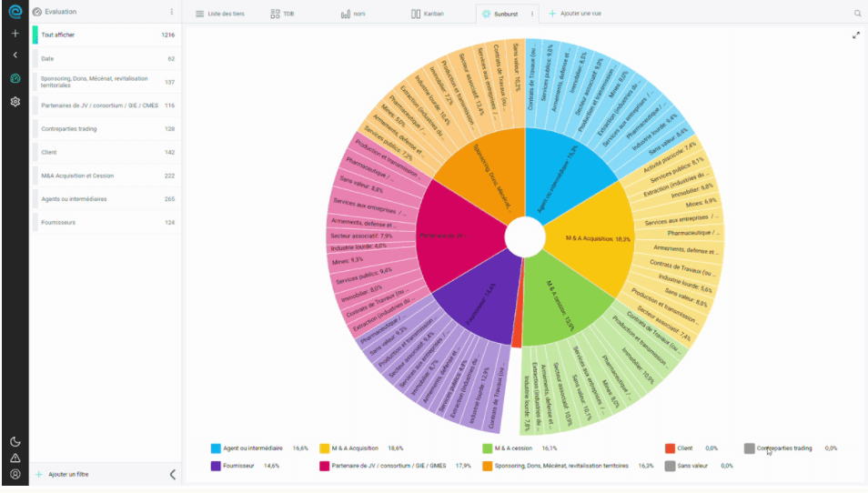The height and width of the screenshot is (493, 868).
Task: Click the warning triangle icon
Action: pyautogui.click(x=15, y=458)
